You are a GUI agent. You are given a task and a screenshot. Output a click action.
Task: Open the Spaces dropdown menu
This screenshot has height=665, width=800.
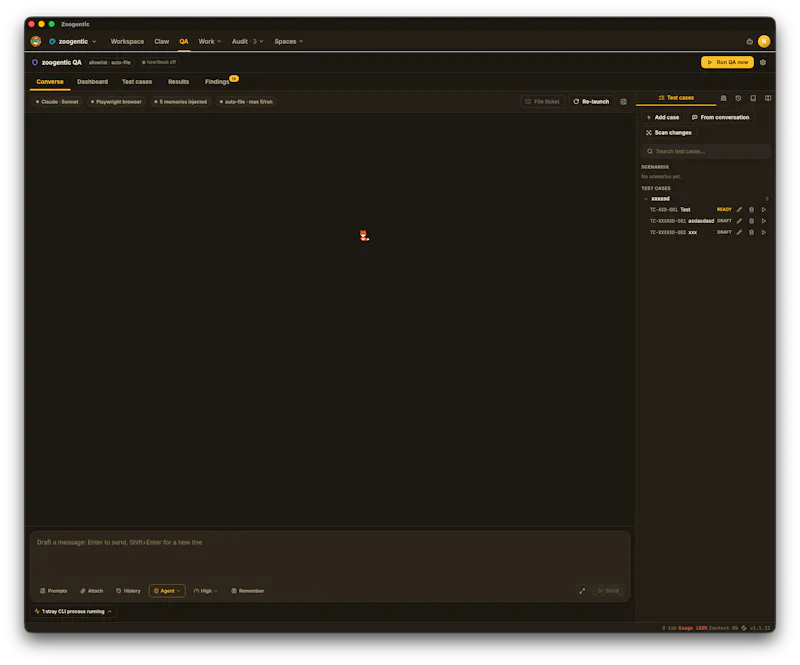[288, 41]
